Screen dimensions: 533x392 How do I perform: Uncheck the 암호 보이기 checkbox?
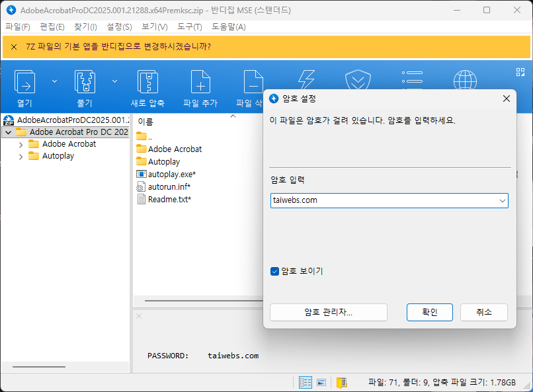point(274,272)
